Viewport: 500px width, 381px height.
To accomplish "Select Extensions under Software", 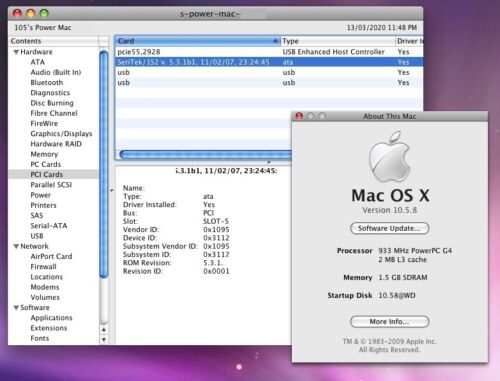I will 49,328.
